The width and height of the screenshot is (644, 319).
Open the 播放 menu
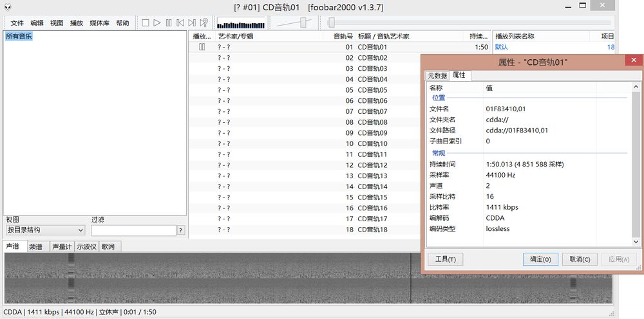point(77,23)
